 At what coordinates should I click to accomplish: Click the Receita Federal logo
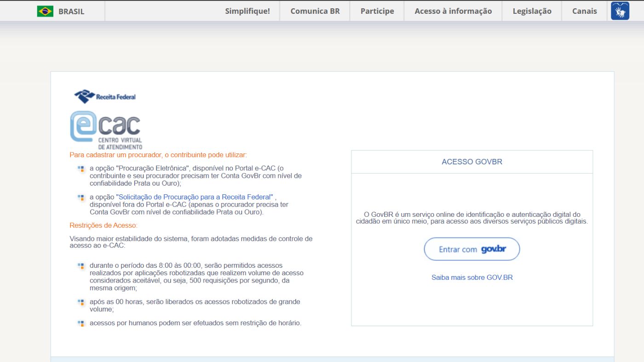[105, 96]
